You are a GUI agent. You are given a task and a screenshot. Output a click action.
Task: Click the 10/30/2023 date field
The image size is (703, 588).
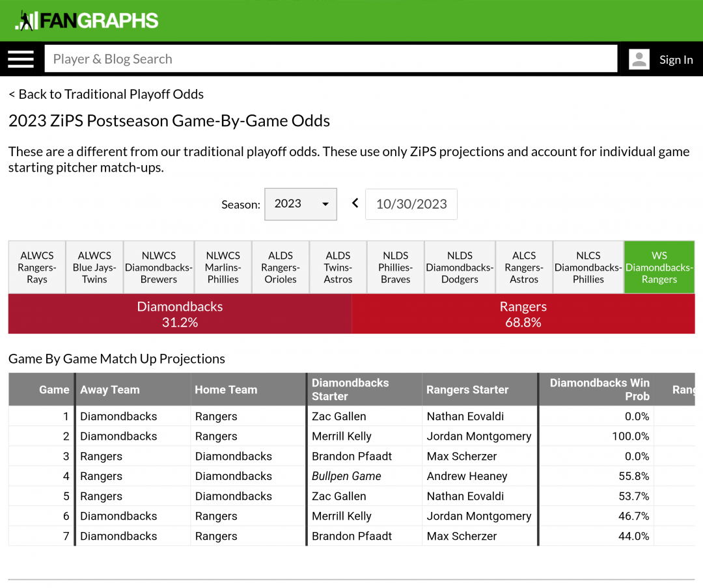411,204
